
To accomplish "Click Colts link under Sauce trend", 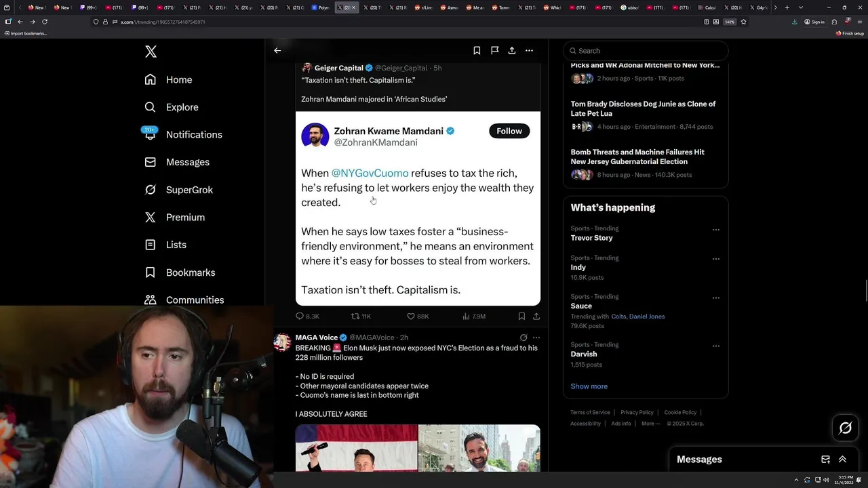I will click(x=618, y=317).
